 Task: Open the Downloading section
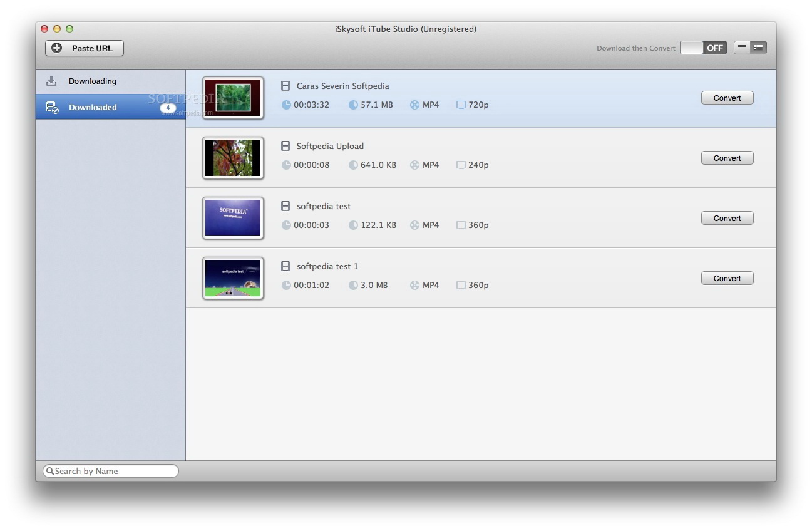click(x=110, y=81)
